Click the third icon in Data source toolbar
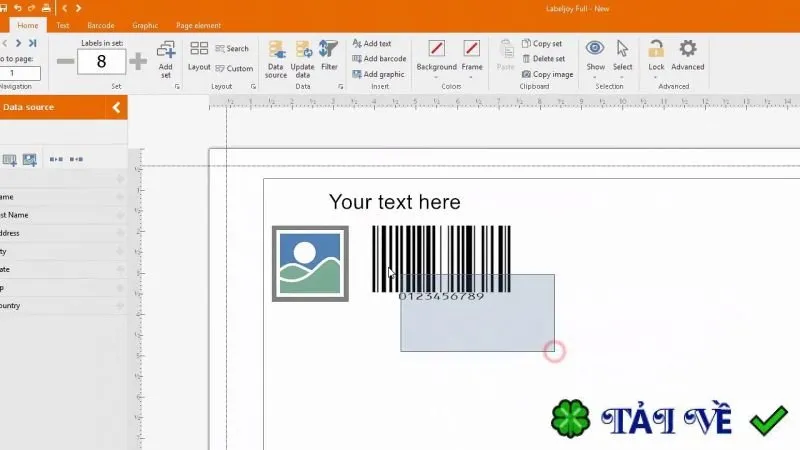The width and height of the screenshot is (800, 450). coord(56,160)
